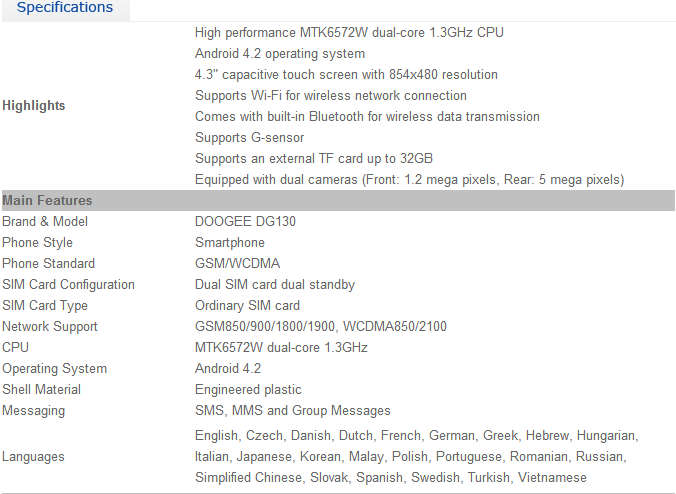676x494 pixels.
Task: Click the 'Ordinary SIM card' value
Action: 247,306
